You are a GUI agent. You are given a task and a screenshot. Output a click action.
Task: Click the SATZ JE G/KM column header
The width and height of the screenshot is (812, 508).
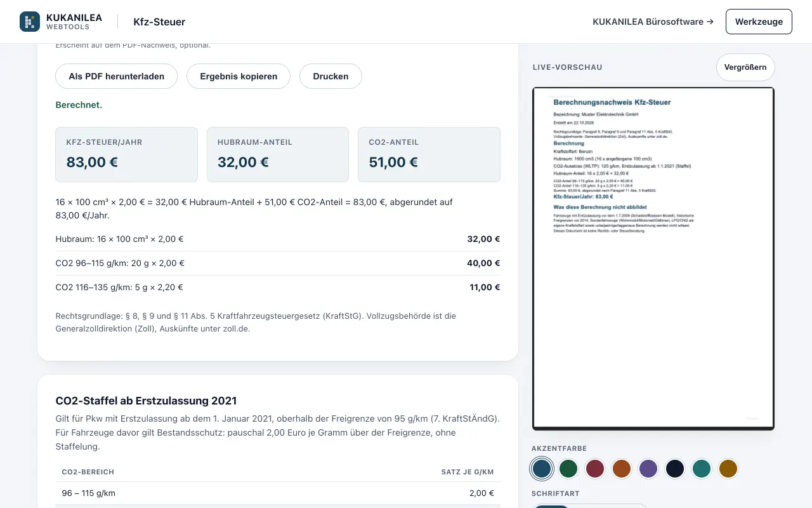[468, 472]
